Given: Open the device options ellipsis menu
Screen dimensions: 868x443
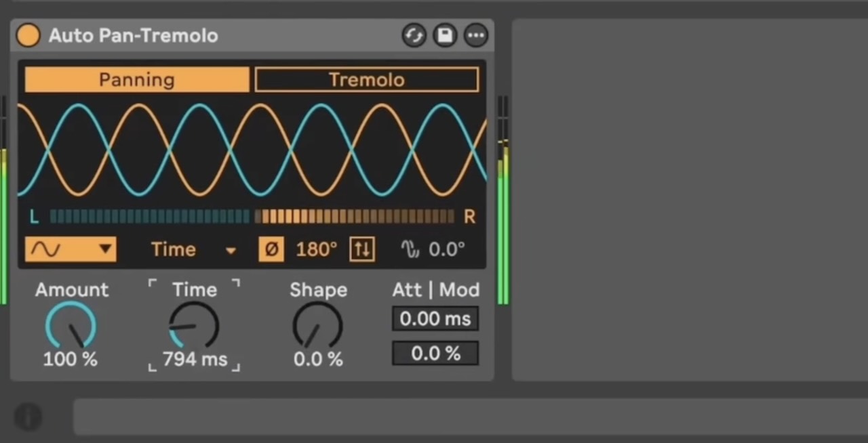Looking at the screenshot, I should (476, 35).
